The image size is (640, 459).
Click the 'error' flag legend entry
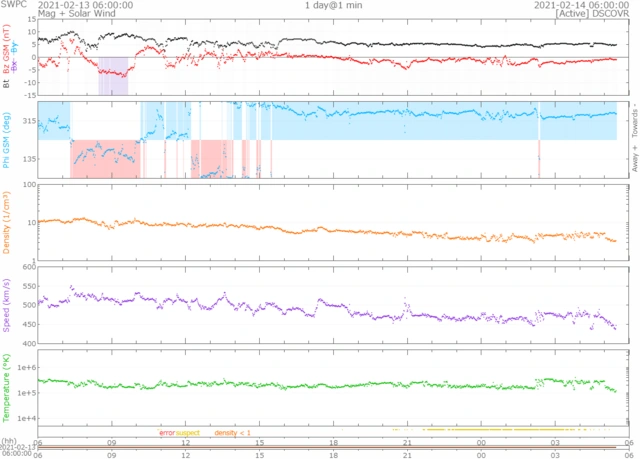(167, 432)
